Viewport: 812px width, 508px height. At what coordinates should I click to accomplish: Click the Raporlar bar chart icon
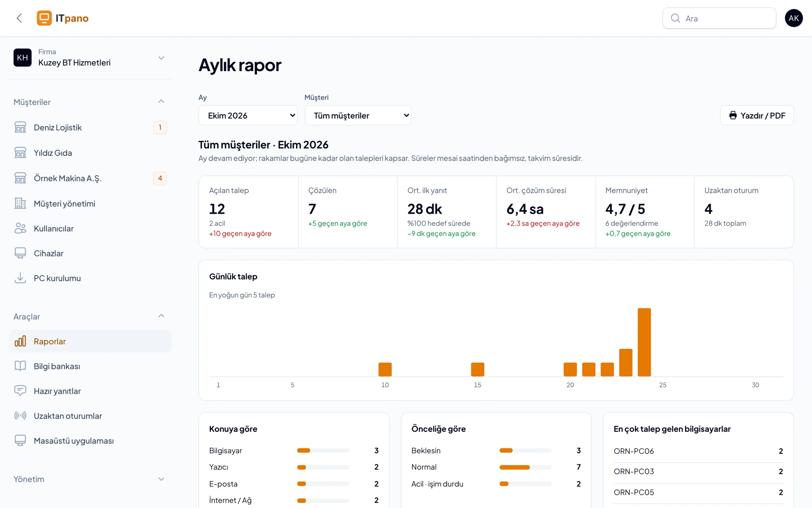20,341
